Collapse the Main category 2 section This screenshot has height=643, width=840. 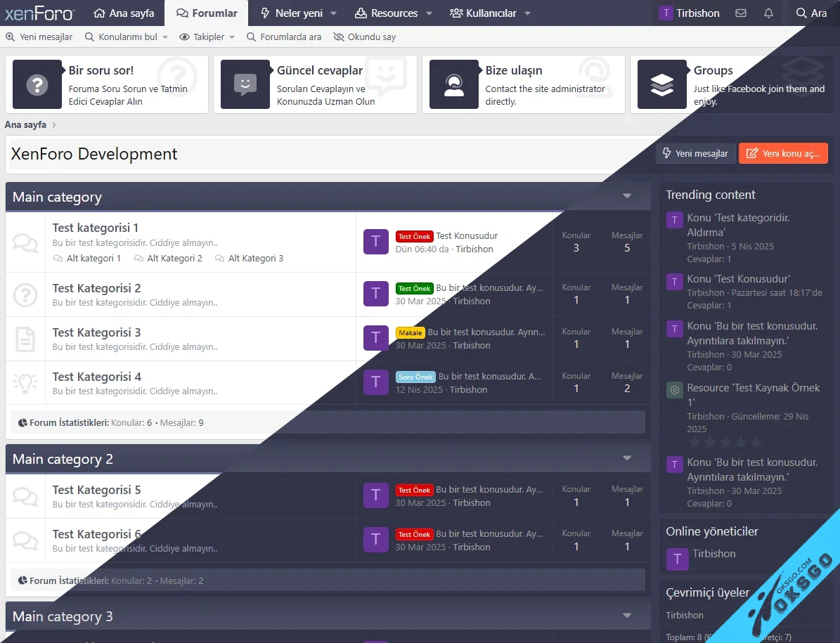click(627, 459)
